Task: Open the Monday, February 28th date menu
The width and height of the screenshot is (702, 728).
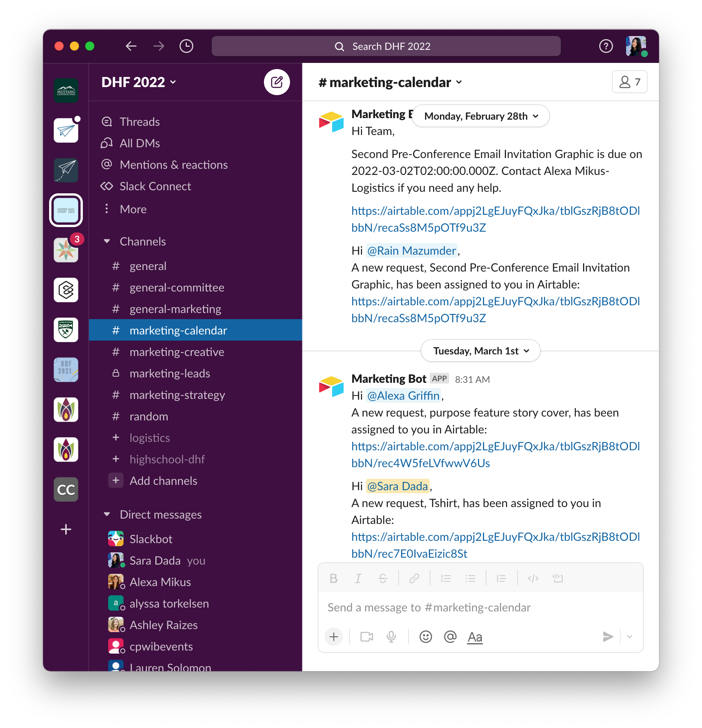Action: (481, 116)
